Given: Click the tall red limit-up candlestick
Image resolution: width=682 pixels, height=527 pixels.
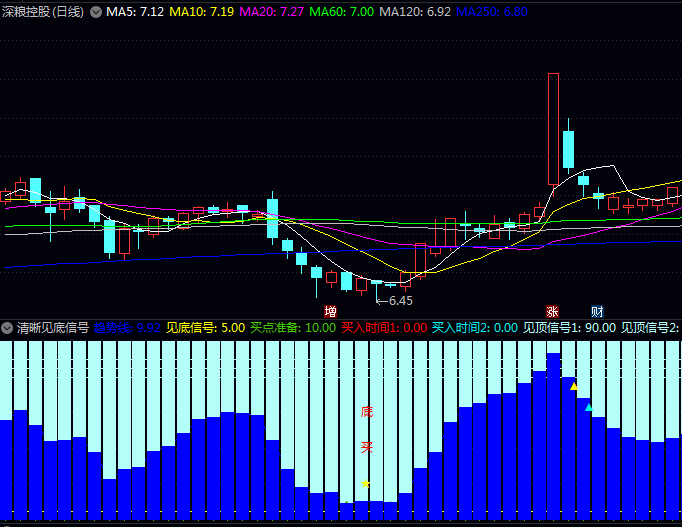Looking at the screenshot, I should tap(553, 129).
